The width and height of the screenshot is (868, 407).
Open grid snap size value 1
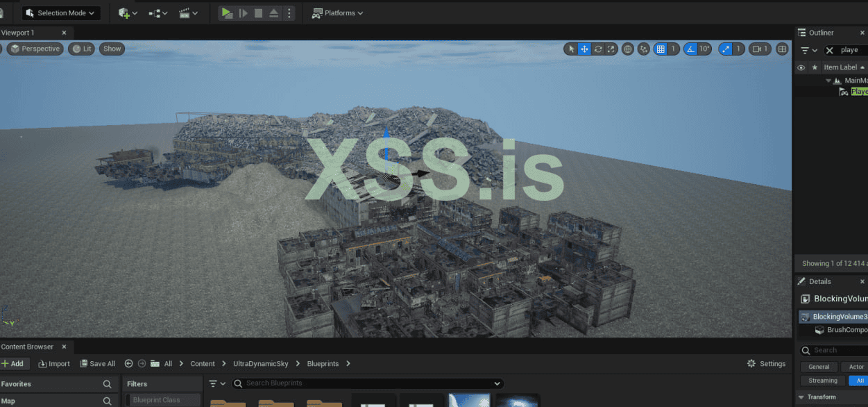(673, 49)
